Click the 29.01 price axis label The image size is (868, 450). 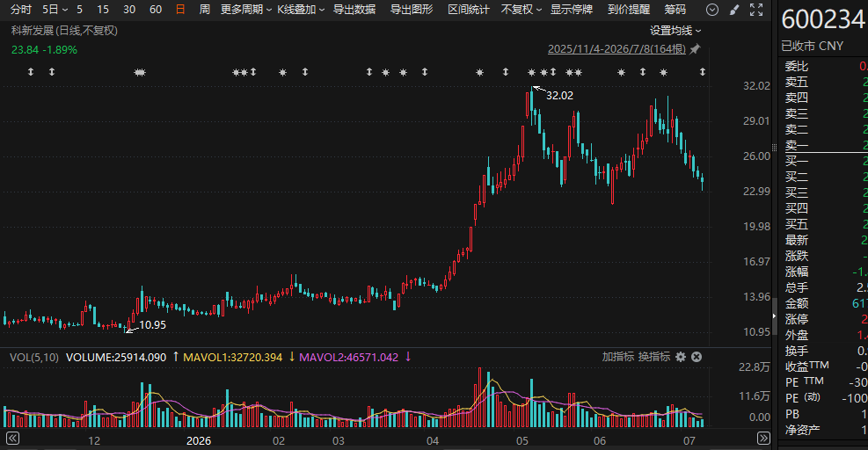pyautogui.click(x=756, y=120)
